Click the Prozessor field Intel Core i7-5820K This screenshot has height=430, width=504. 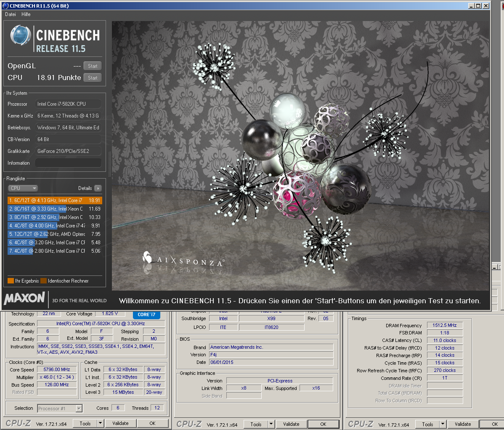[x=68, y=104]
